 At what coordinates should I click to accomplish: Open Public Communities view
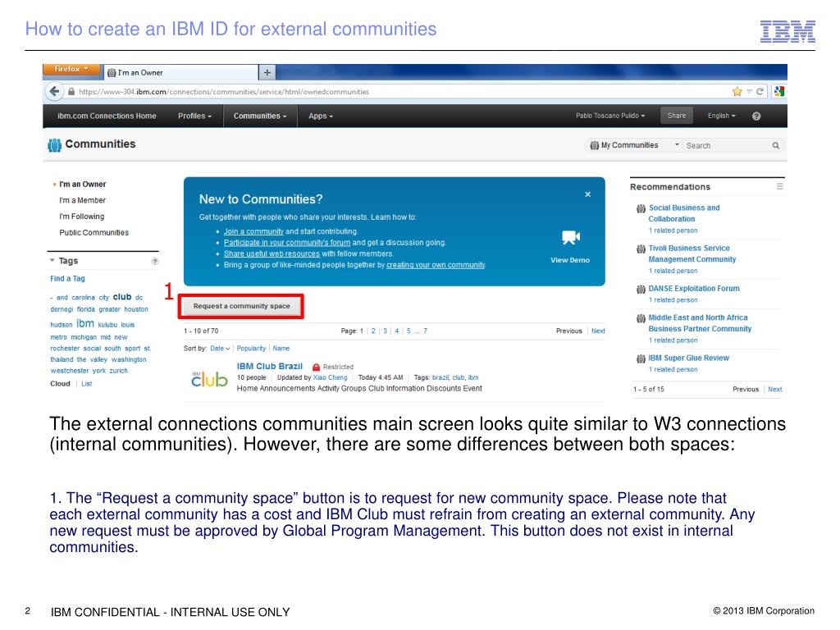click(x=94, y=232)
